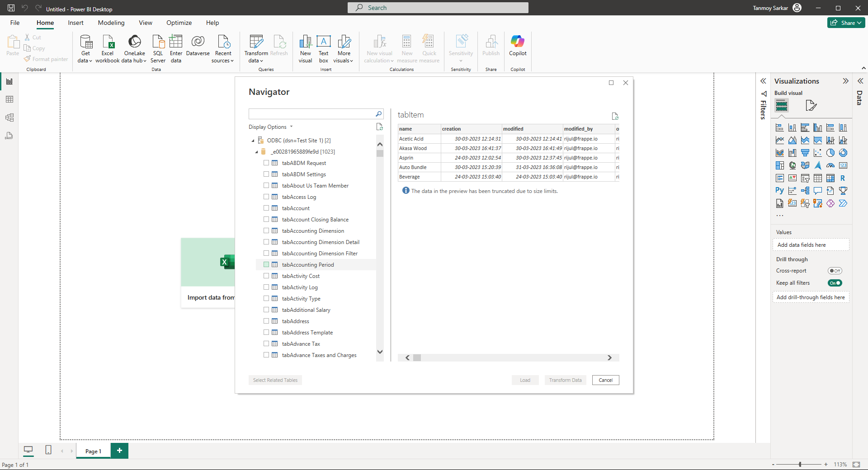Click the zoom level slider
Screen dimensions: 868x470
[x=799, y=464]
